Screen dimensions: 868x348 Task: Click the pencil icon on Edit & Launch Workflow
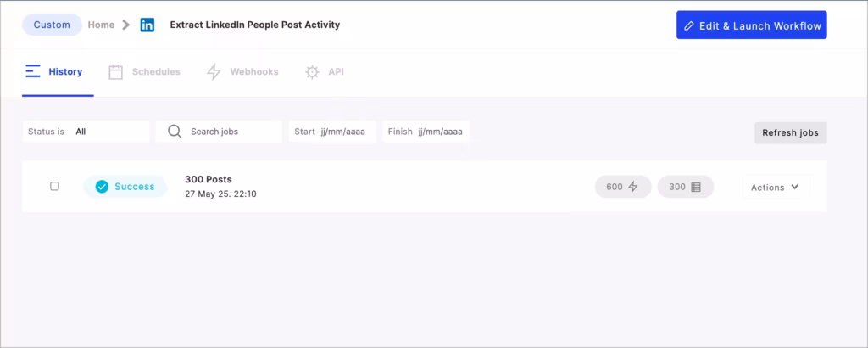(689, 26)
